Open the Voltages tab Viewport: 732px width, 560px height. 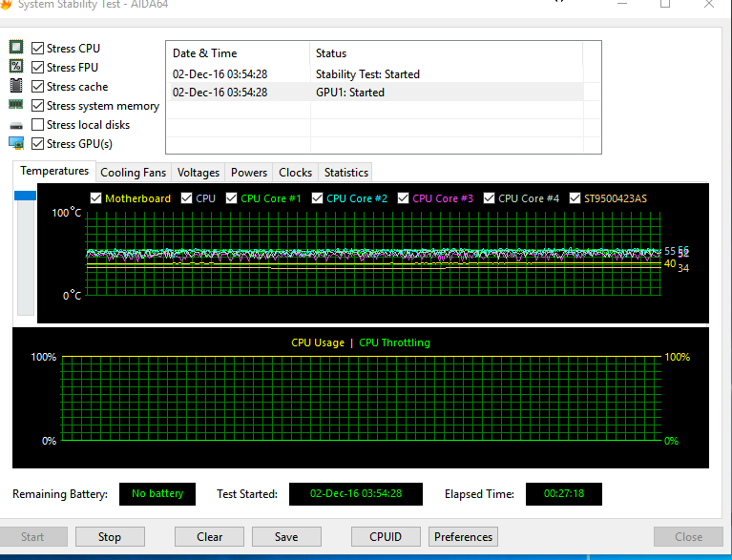coord(199,173)
